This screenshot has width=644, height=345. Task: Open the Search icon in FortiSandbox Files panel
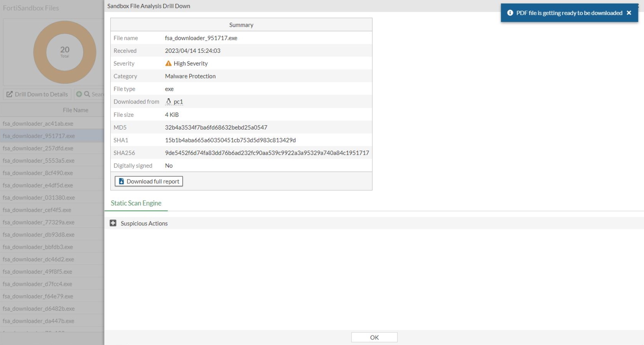pos(86,94)
